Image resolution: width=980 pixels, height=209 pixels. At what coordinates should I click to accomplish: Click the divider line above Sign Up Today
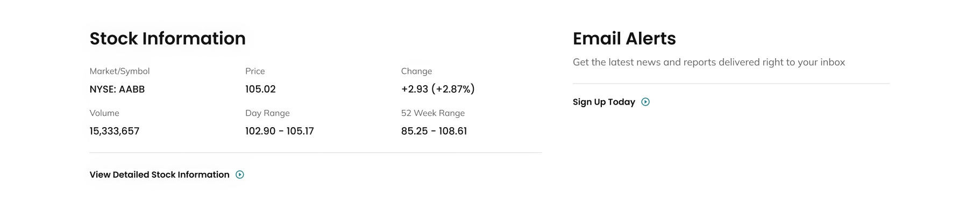point(731,83)
